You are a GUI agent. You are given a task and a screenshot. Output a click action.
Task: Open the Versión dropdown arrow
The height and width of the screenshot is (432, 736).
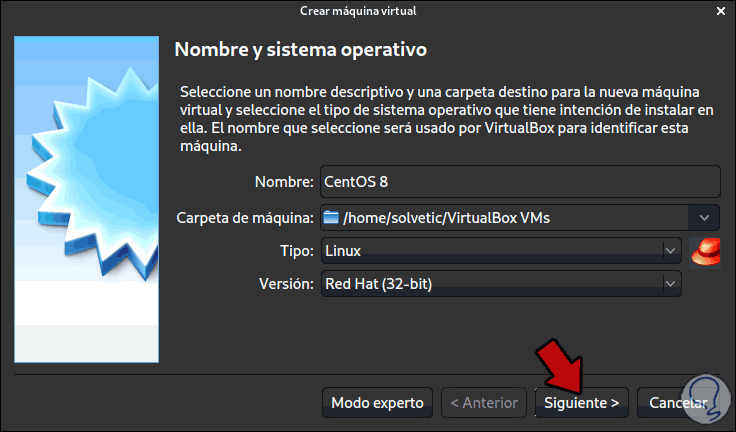click(x=670, y=284)
